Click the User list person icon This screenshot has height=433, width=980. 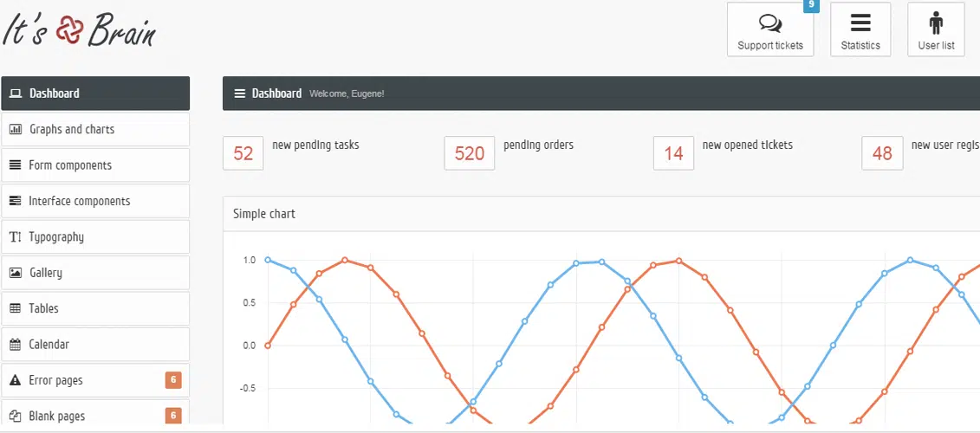(x=936, y=23)
